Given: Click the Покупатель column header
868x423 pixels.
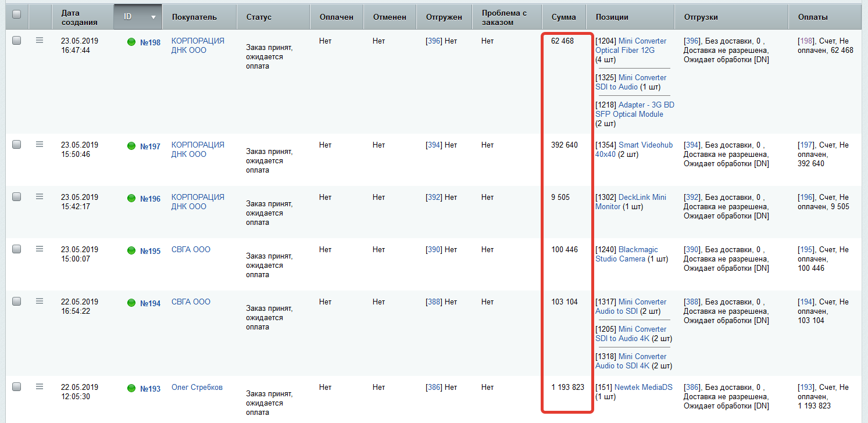Looking at the screenshot, I should [x=194, y=17].
